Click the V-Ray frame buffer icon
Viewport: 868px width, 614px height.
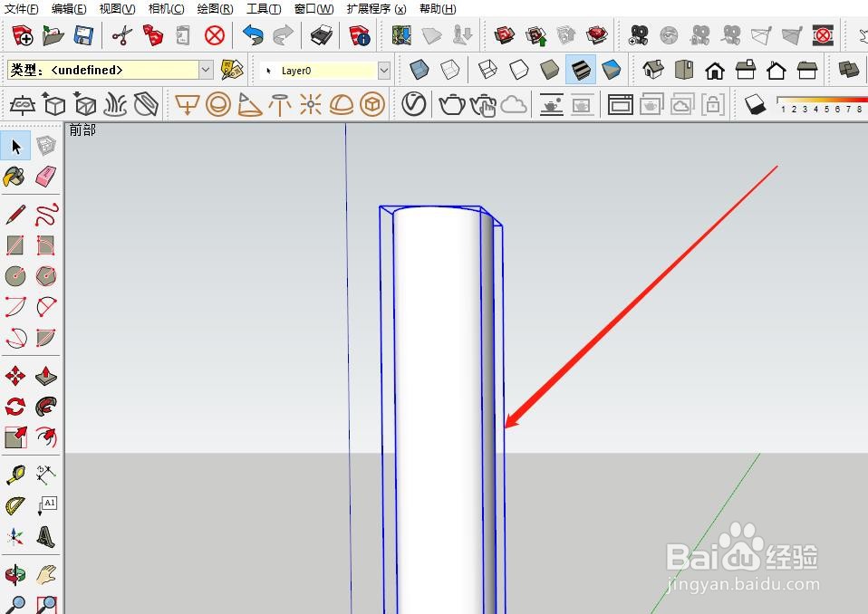[620, 104]
